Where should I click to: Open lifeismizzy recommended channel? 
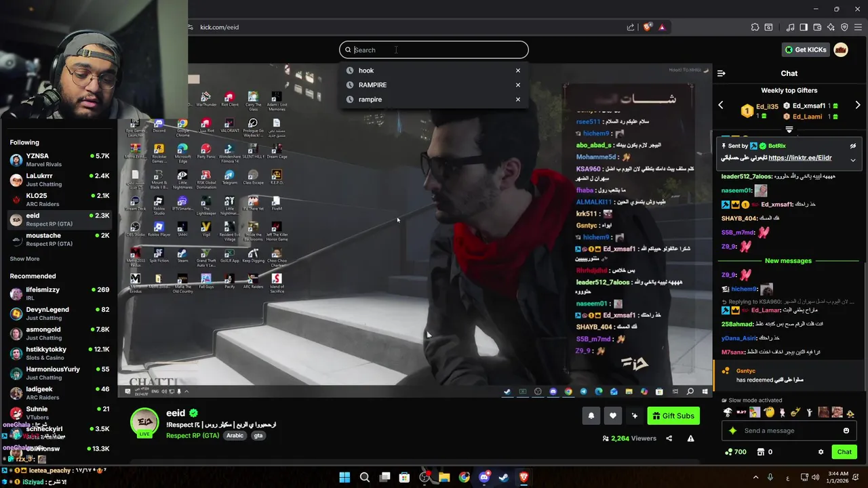[60, 293]
